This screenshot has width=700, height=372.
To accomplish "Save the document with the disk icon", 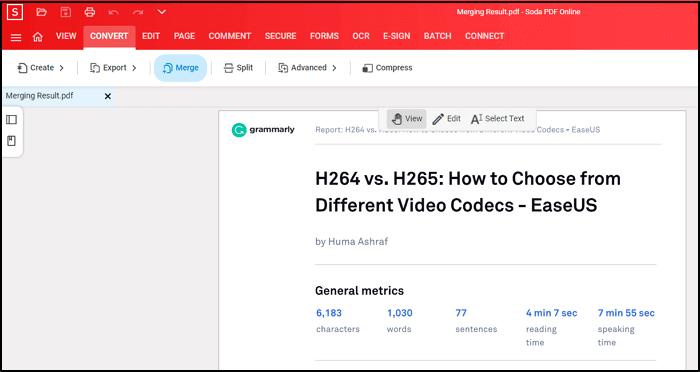I will click(66, 12).
